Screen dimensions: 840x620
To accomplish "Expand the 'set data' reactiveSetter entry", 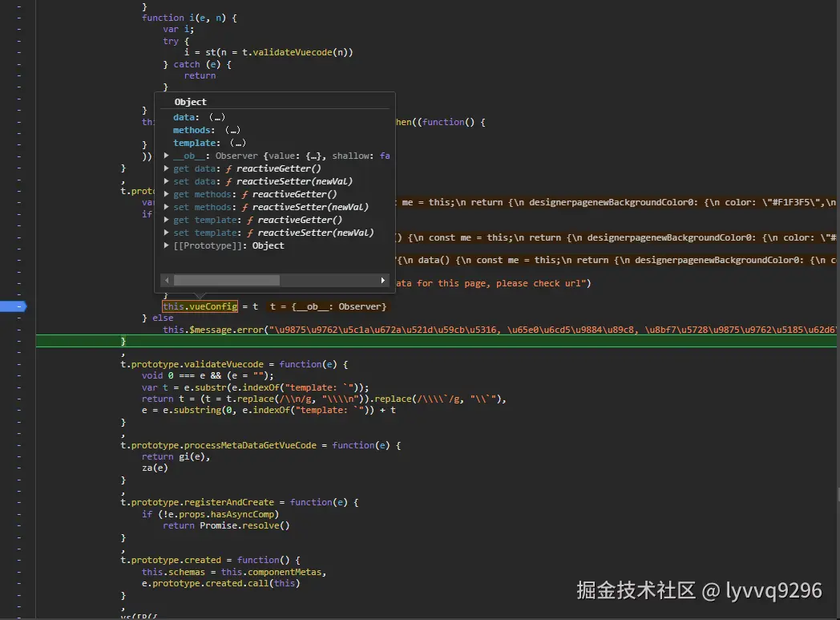I will (167, 181).
